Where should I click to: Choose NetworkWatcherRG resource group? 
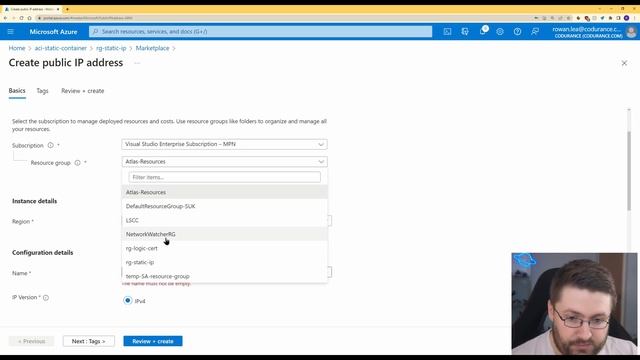point(224,234)
